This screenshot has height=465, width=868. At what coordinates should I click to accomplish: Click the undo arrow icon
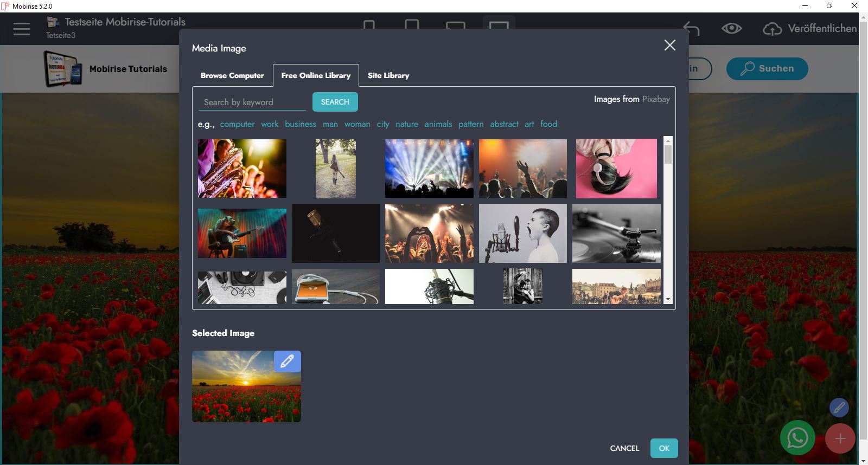tap(691, 29)
